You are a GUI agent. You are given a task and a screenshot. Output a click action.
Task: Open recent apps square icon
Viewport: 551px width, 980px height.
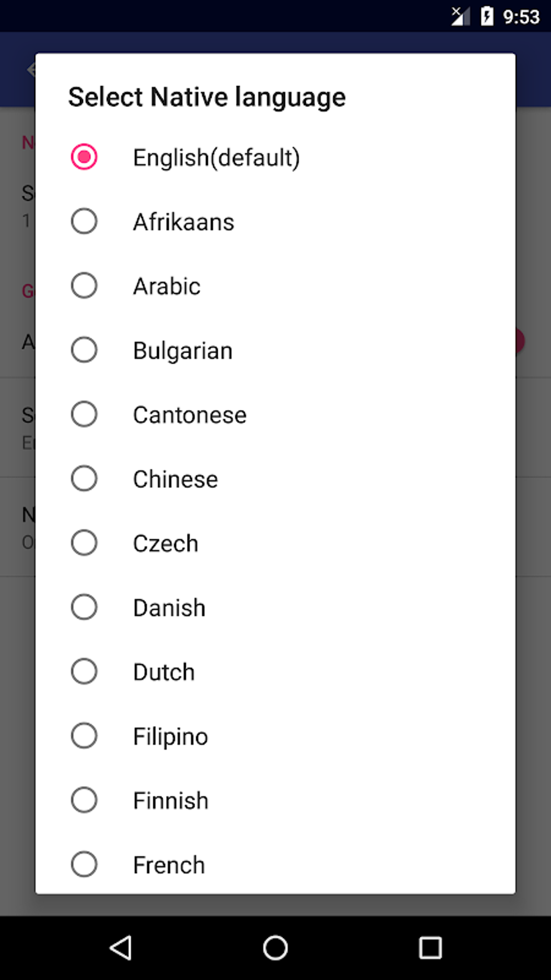[x=430, y=947]
